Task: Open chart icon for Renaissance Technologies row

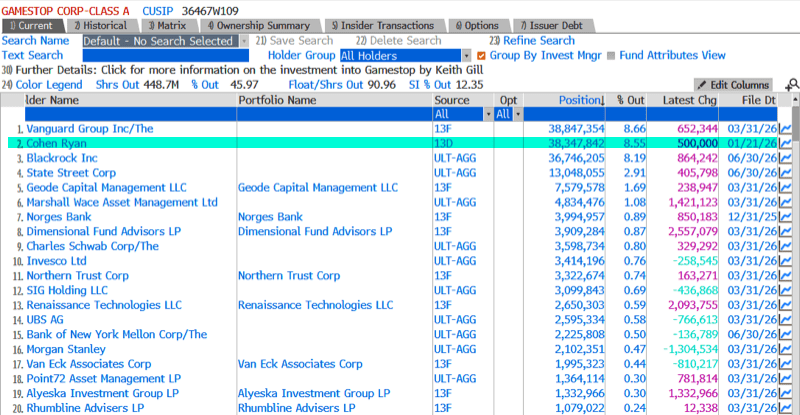Action: pyautogui.click(x=786, y=305)
